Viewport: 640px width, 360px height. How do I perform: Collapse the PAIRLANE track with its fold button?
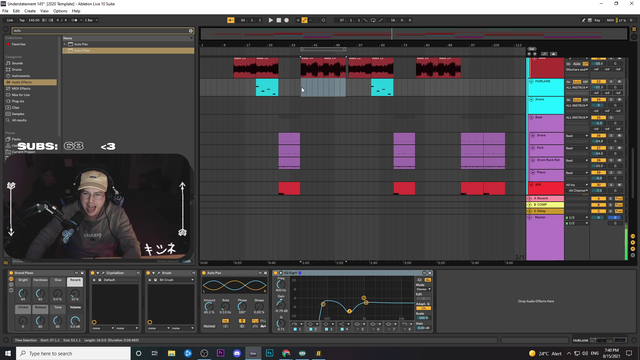pos(531,82)
